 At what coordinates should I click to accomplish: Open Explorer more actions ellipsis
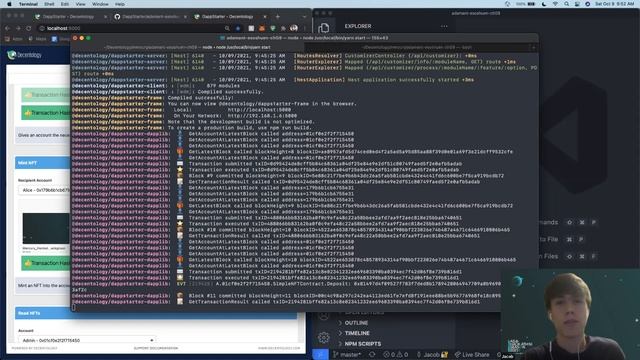[x=444, y=26]
